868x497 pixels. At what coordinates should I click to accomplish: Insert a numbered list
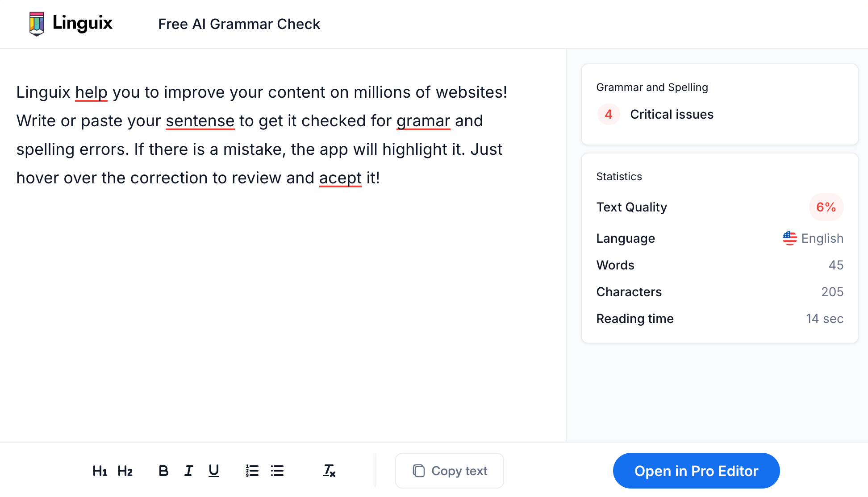coord(252,471)
